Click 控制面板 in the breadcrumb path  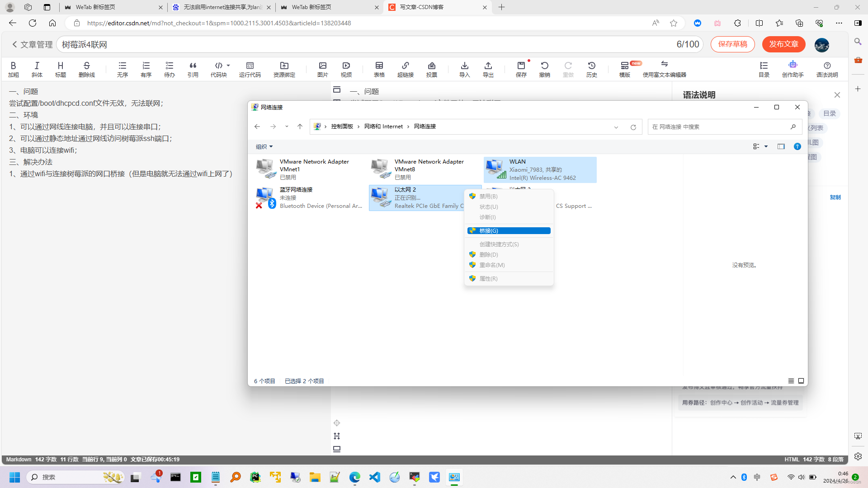[342, 127]
